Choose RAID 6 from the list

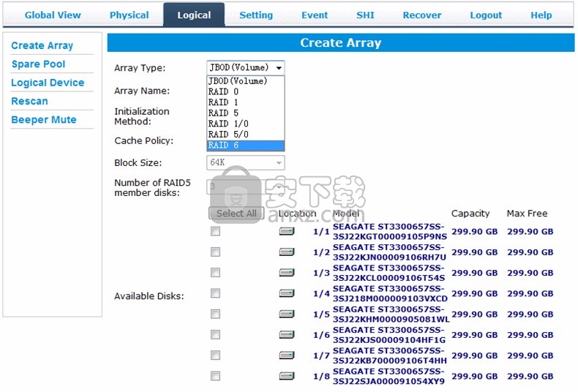[x=246, y=146]
